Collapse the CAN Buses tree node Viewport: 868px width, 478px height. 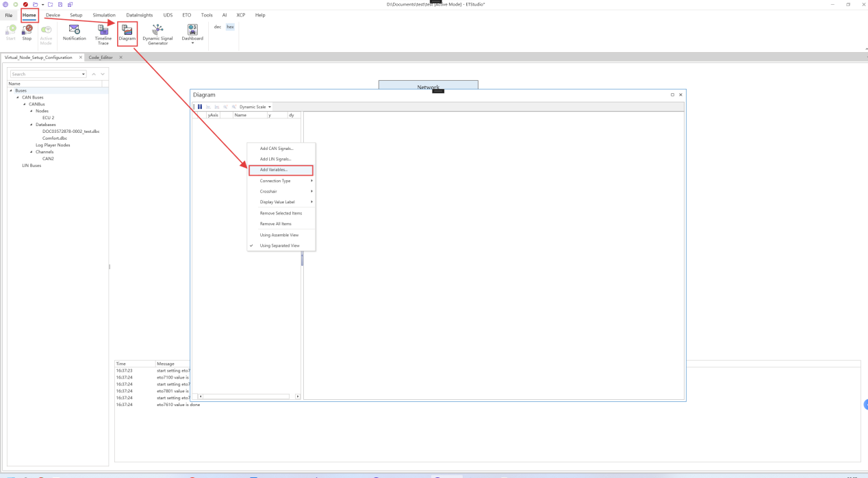pos(18,97)
